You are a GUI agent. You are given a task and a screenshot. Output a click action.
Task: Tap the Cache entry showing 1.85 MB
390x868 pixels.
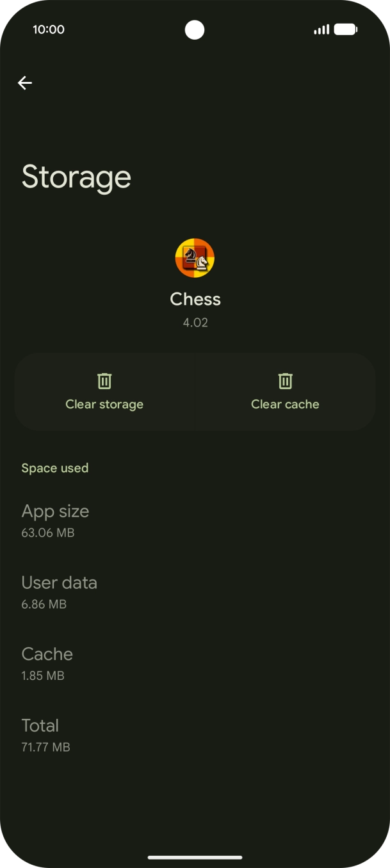[x=47, y=663]
